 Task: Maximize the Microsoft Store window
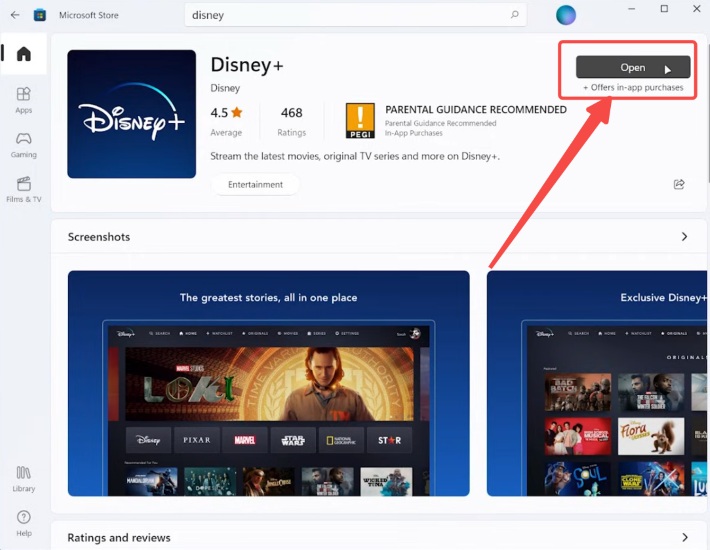[664, 9]
